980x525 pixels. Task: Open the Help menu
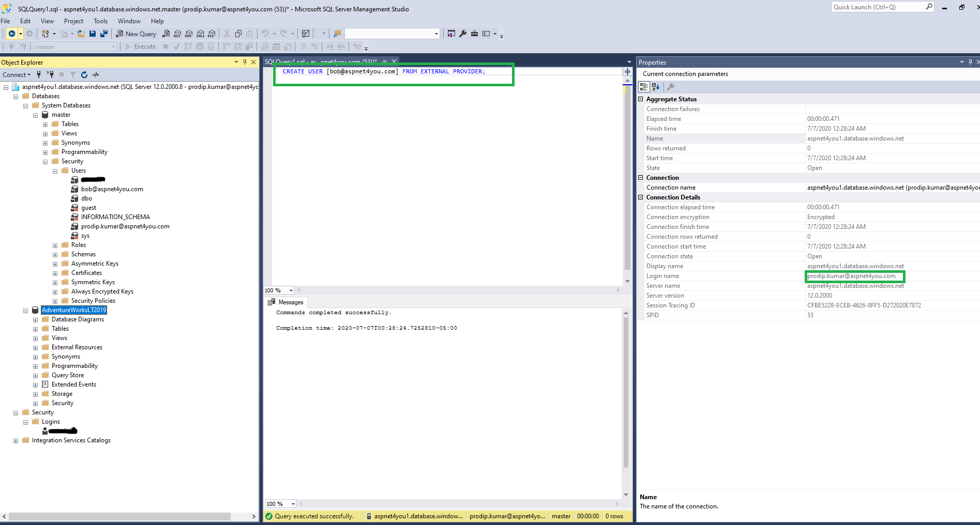pyautogui.click(x=157, y=21)
